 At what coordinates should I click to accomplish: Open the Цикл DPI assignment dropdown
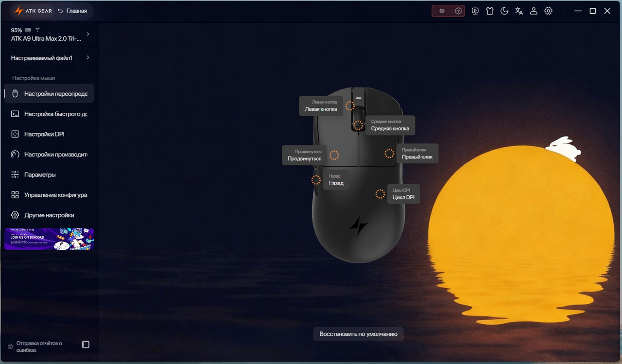(403, 194)
